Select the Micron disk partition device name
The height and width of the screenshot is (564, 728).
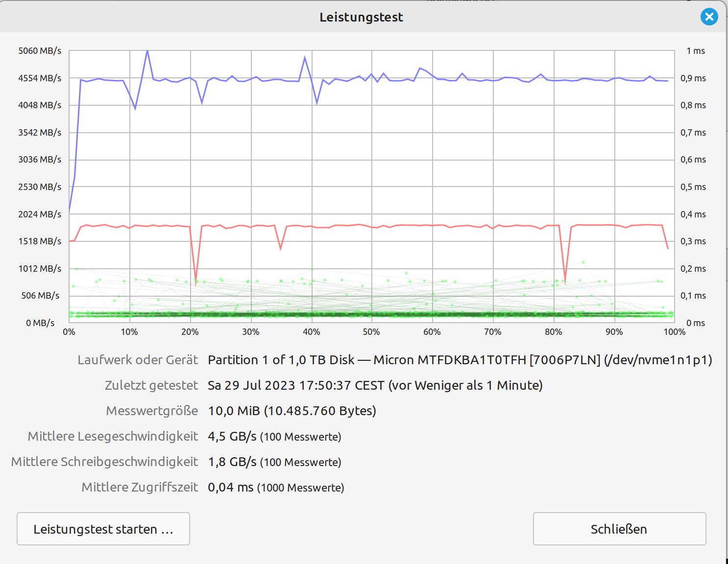[x=460, y=360]
